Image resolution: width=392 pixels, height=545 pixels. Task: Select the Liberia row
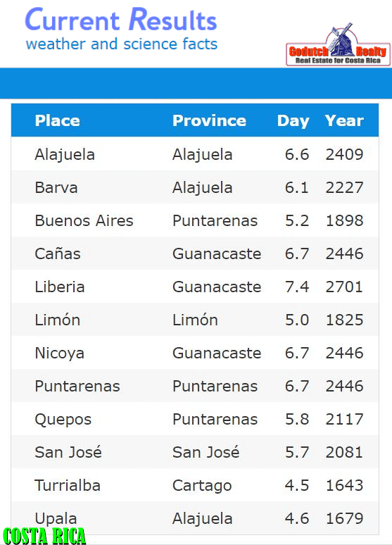195,287
